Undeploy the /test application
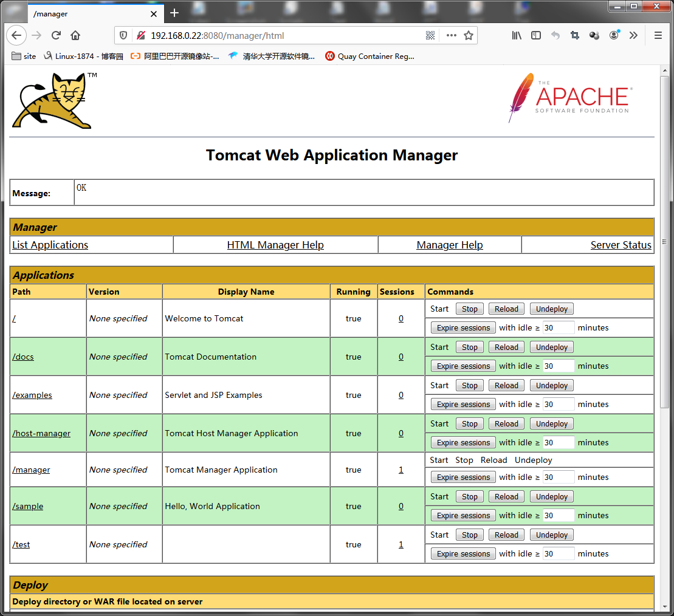674x616 pixels. (x=551, y=535)
